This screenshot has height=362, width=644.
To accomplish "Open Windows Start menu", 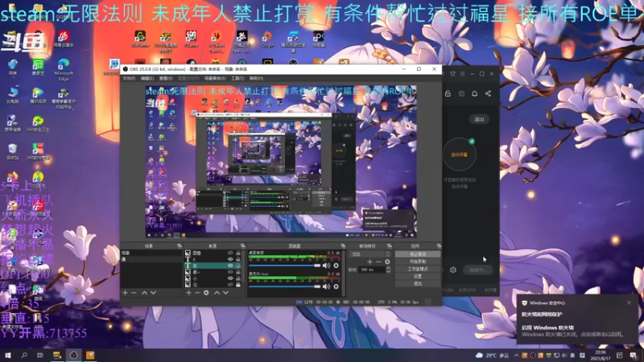I will (x=8, y=355).
